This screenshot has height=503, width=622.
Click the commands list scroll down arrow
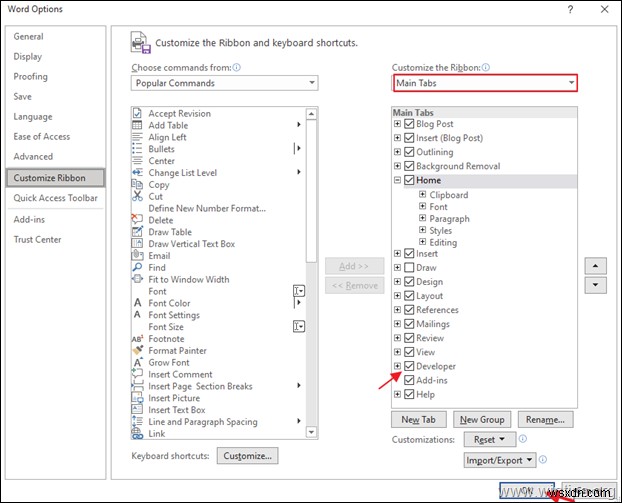coord(311,432)
